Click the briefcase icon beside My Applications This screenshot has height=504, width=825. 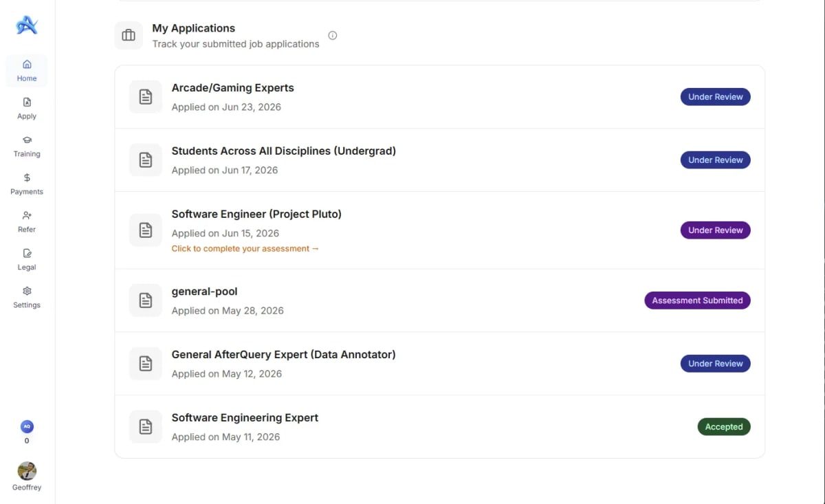click(129, 35)
